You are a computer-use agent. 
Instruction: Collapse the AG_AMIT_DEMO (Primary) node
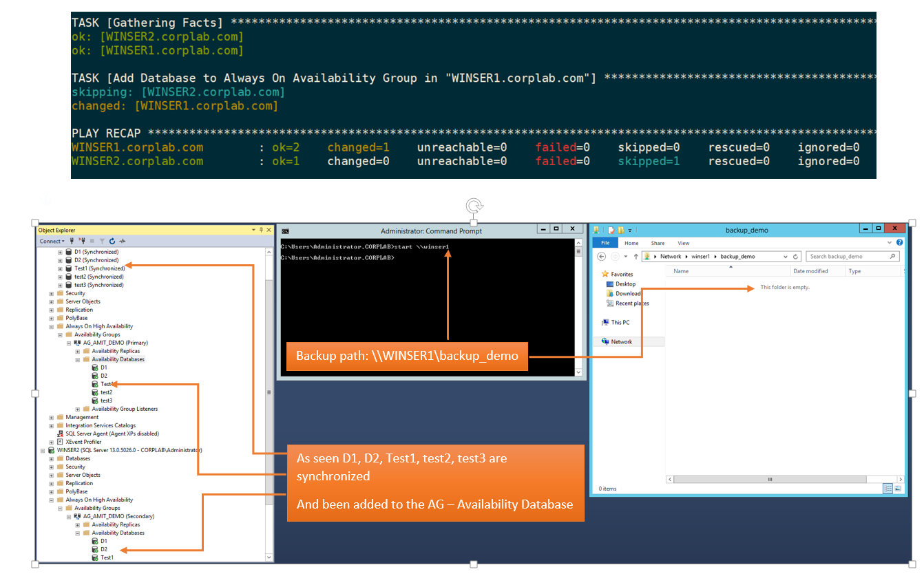[69, 343]
